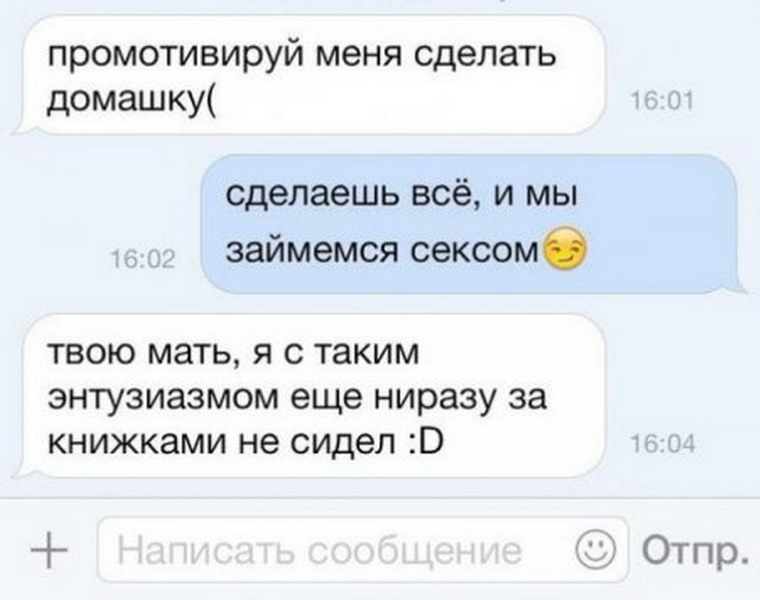760x600 pixels.
Task: Open attachments with the plus icon
Action: [x=48, y=551]
